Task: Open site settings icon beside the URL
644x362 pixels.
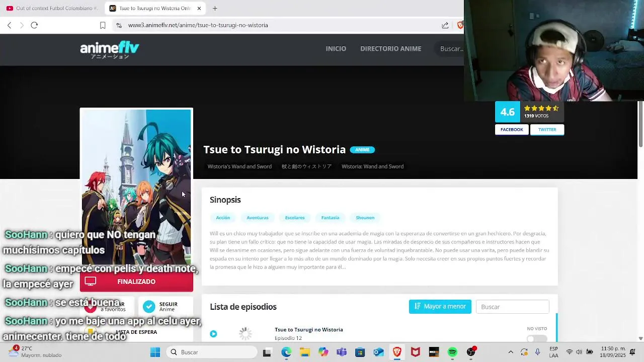Action: click(x=119, y=25)
